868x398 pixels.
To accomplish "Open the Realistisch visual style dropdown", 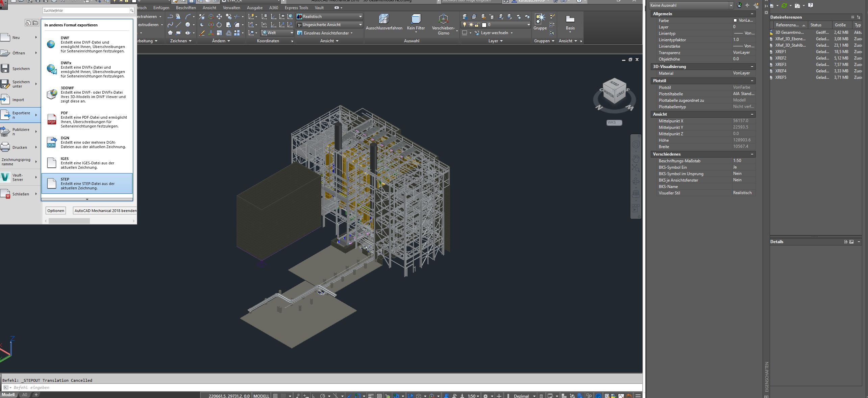I will [360, 16].
